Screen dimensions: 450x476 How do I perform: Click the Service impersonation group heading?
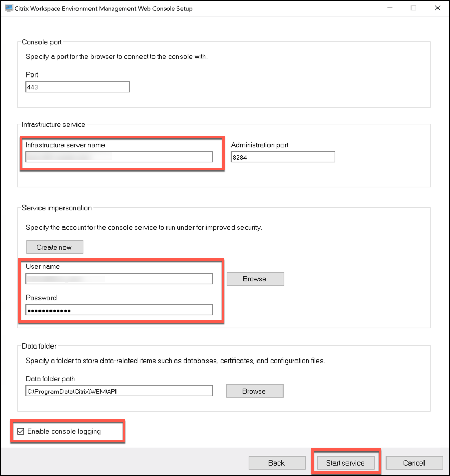(x=57, y=208)
